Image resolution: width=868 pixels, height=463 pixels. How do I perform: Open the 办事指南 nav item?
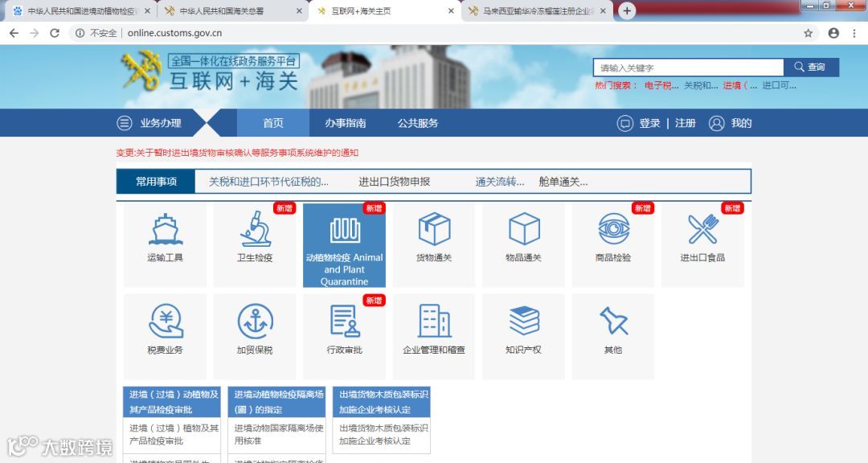(x=346, y=123)
